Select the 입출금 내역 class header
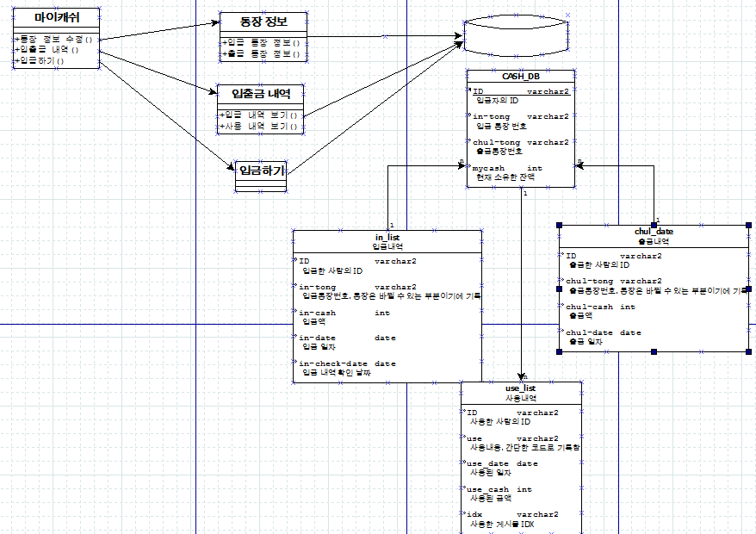 tap(261, 93)
